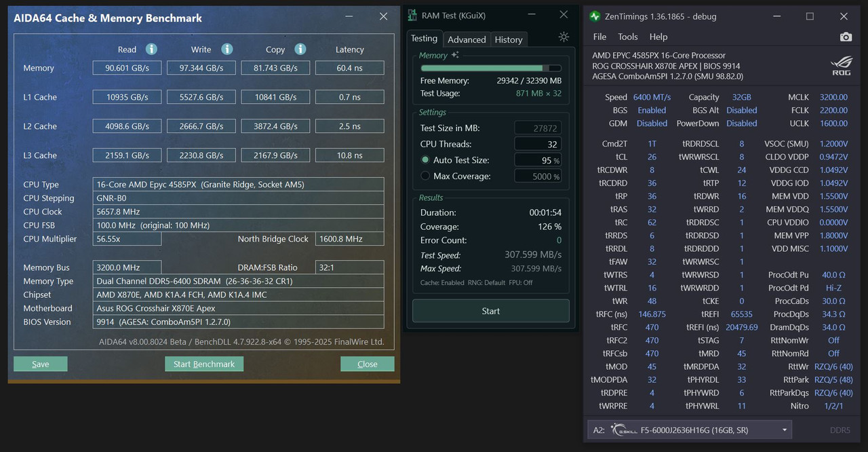Click the PowerDown Disabled value in ZenTimings

[x=741, y=124]
